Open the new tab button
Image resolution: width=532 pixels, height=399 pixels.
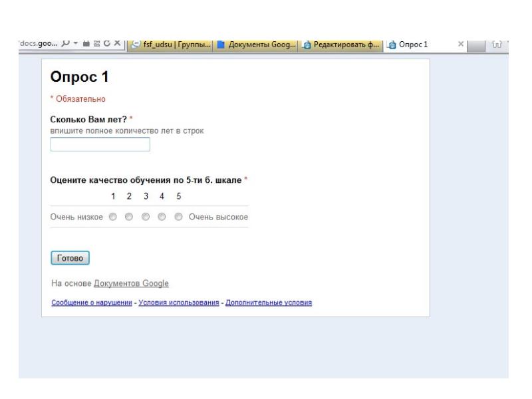coord(476,46)
